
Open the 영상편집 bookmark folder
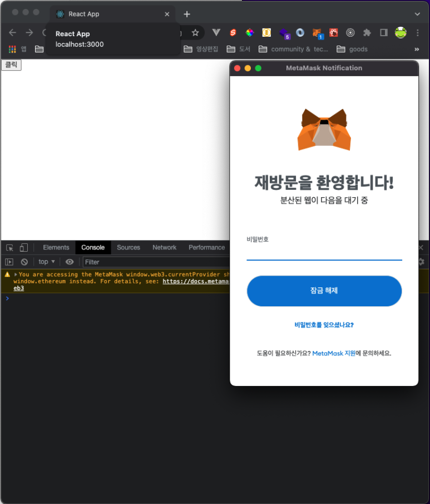tap(201, 49)
